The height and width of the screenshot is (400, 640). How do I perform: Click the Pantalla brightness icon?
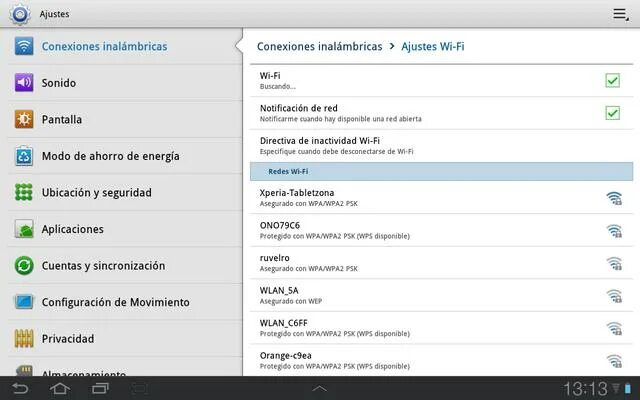coord(24,119)
